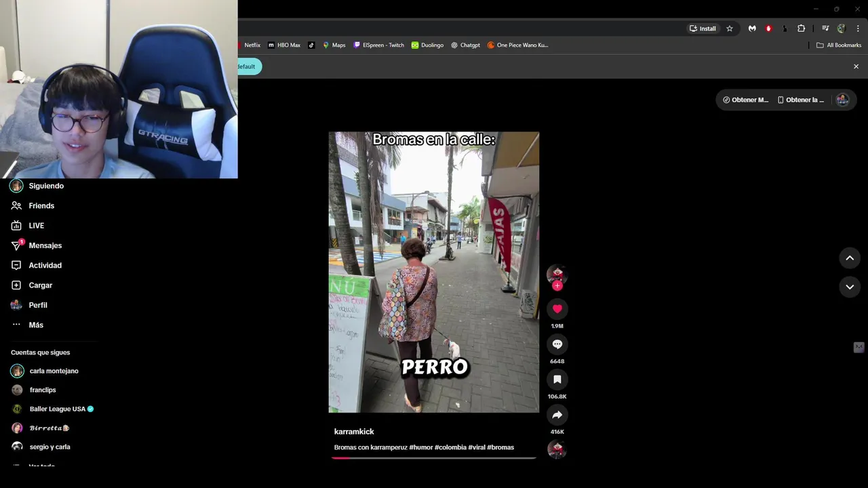Go to previous video with up arrow
Image resolution: width=868 pixels, height=488 pixels.
(850, 258)
